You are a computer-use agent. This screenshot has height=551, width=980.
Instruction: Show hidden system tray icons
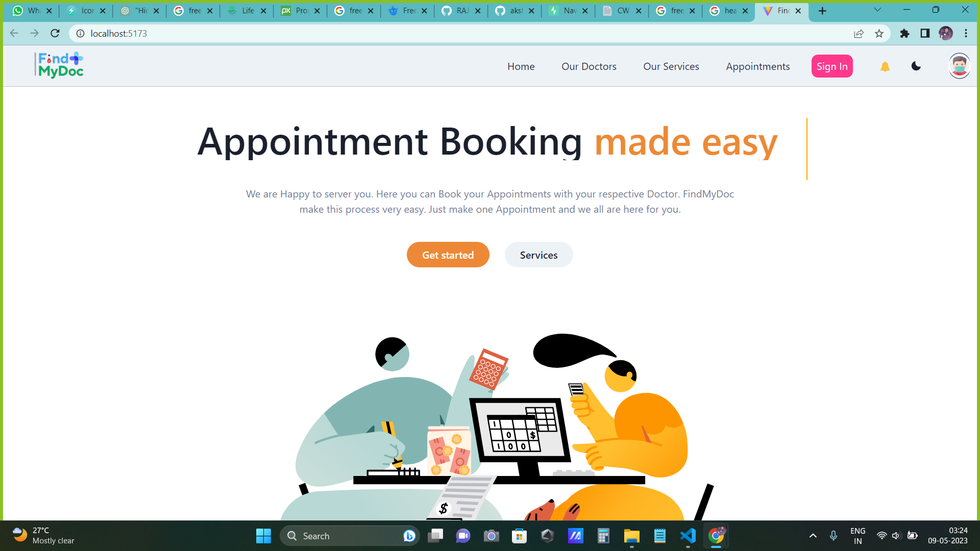click(813, 536)
